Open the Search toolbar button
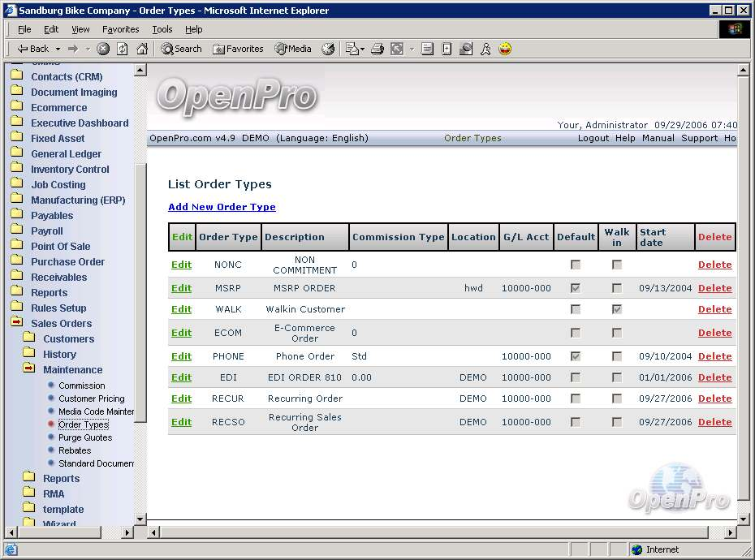This screenshot has height=560, width=755. [181, 49]
